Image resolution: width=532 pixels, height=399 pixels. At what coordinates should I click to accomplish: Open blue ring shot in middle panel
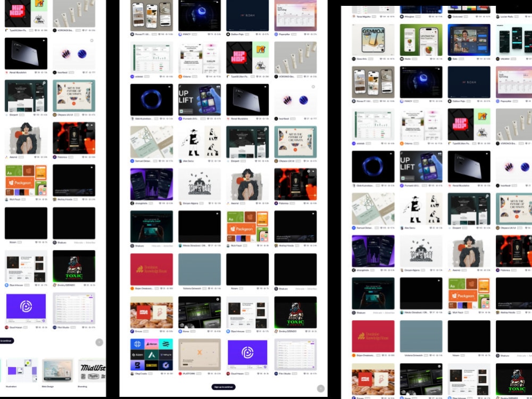point(151,100)
